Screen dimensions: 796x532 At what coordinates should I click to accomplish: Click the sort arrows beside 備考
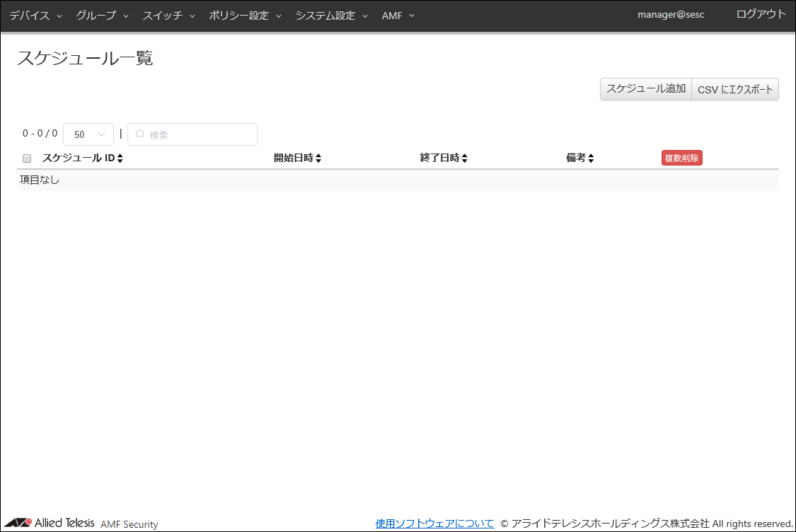(x=591, y=158)
